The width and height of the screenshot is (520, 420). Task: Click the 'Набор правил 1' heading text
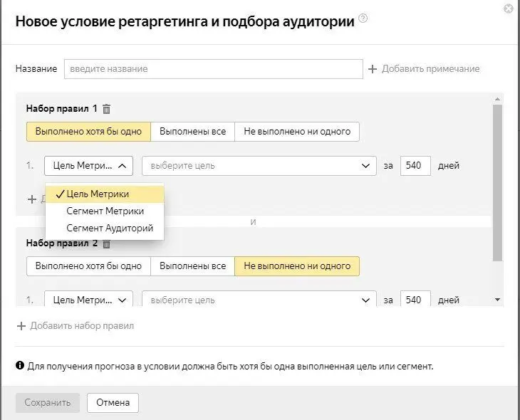[x=62, y=109]
